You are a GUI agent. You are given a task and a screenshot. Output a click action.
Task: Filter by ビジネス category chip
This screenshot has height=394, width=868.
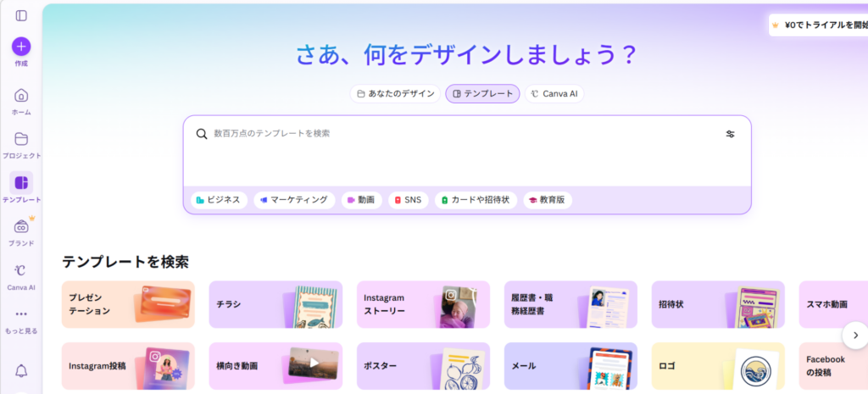click(x=219, y=200)
